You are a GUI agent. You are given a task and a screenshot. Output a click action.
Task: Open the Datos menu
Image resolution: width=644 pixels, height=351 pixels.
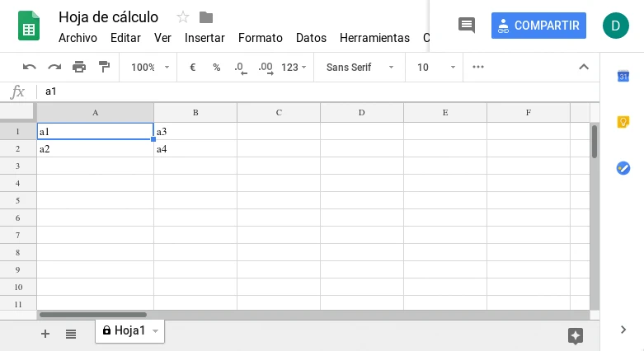click(311, 38)
